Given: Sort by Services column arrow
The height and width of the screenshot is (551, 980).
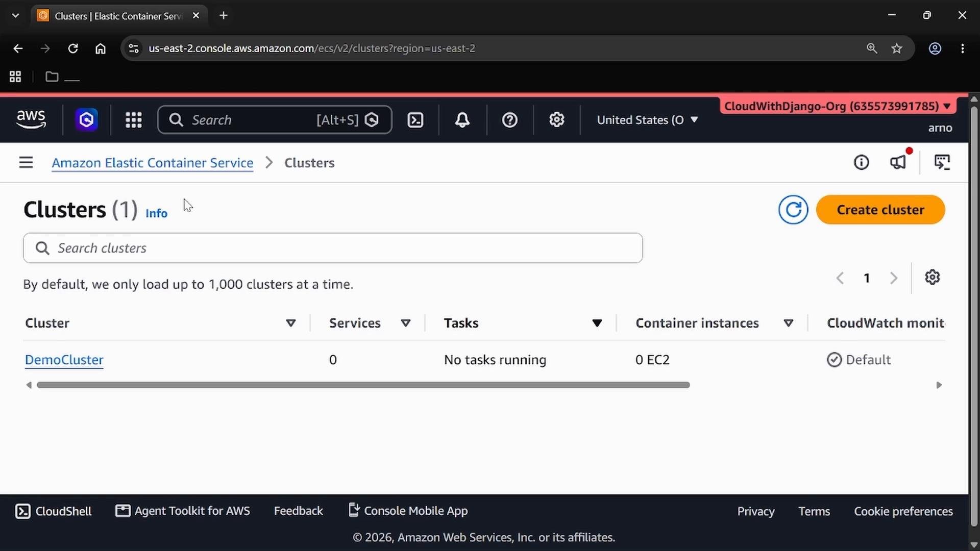Looking at the screenshot, I should click(406, 323).
